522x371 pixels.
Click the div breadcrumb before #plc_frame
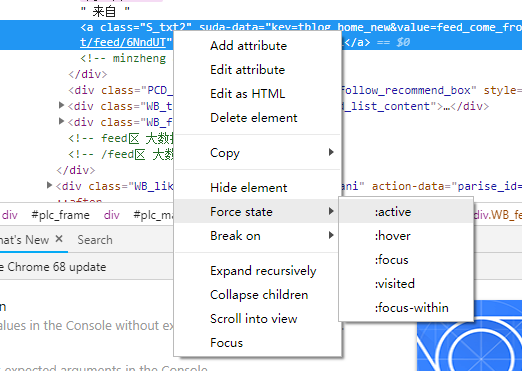click(x=10, y=215)
